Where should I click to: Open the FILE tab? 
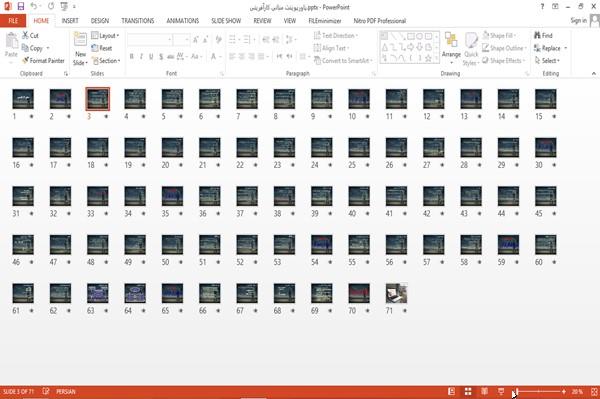coord(13,21)
